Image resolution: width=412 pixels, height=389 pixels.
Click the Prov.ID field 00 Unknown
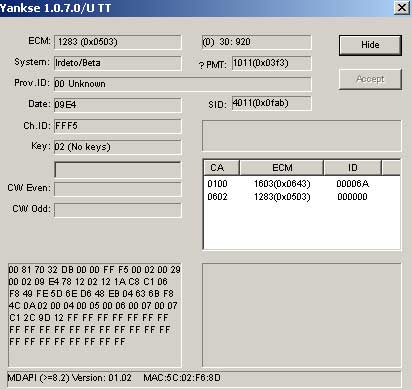point(183,84)
